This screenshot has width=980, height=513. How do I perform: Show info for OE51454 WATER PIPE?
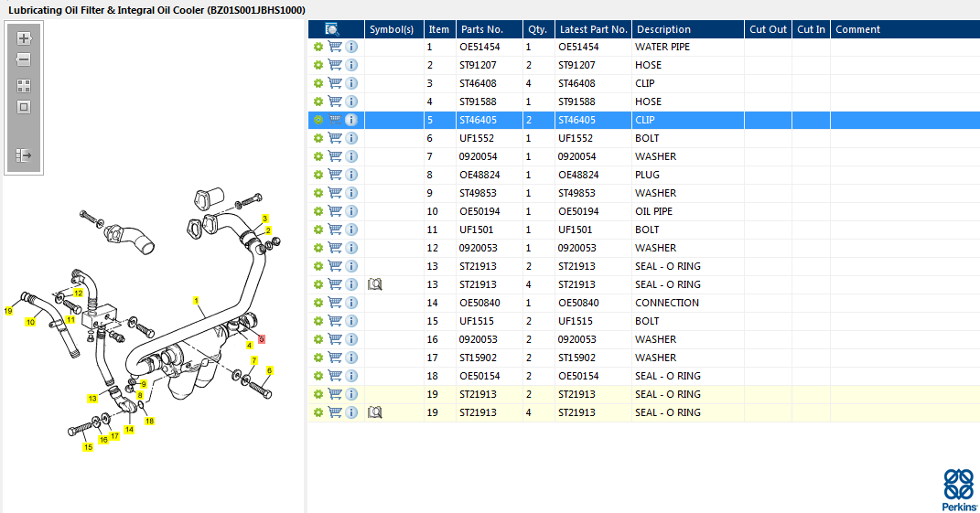352,47
